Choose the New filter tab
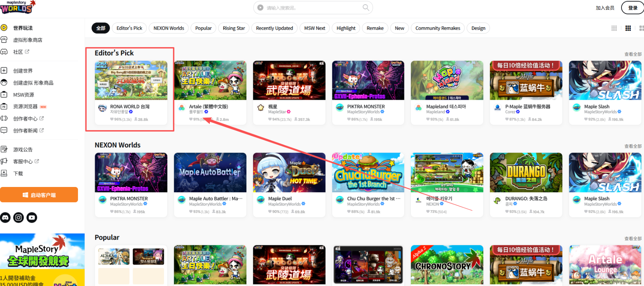The height and width of the screenshot is (286, 644). pyautogui.click(x=399, y=28)
